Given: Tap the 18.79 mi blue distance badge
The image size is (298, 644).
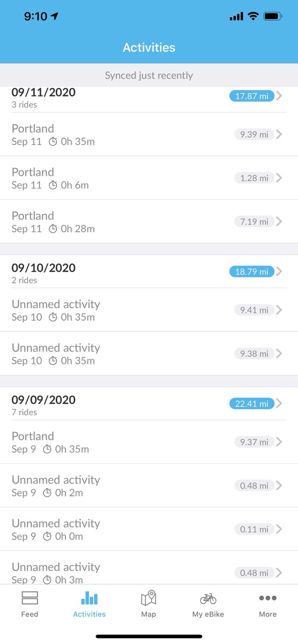Looking at the screenshot, I should tap(252, 271).
